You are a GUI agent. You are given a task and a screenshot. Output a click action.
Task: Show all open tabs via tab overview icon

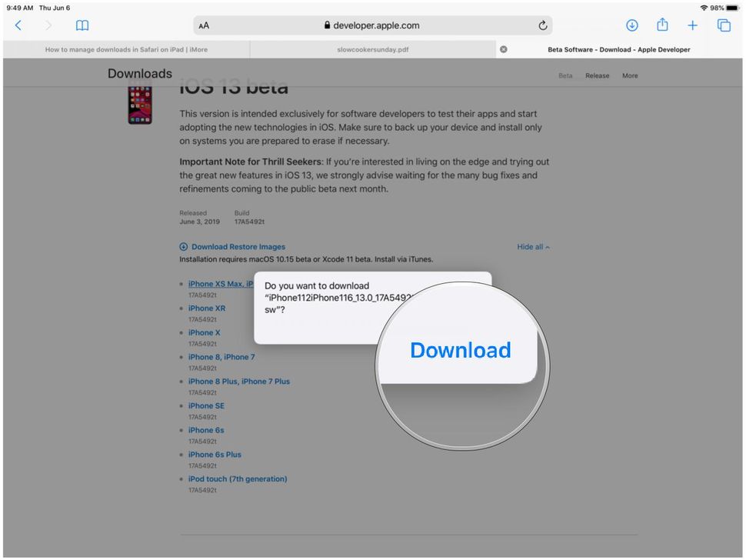coord(723,25)
